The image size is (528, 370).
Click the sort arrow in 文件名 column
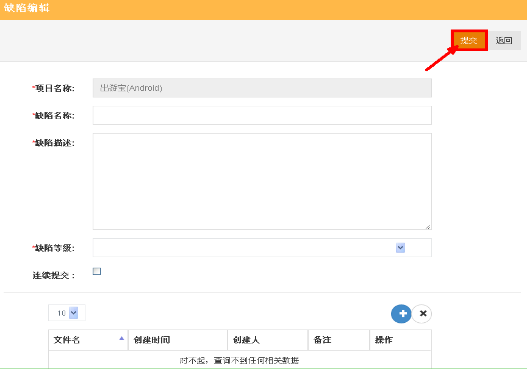click(x=122, y=338)
